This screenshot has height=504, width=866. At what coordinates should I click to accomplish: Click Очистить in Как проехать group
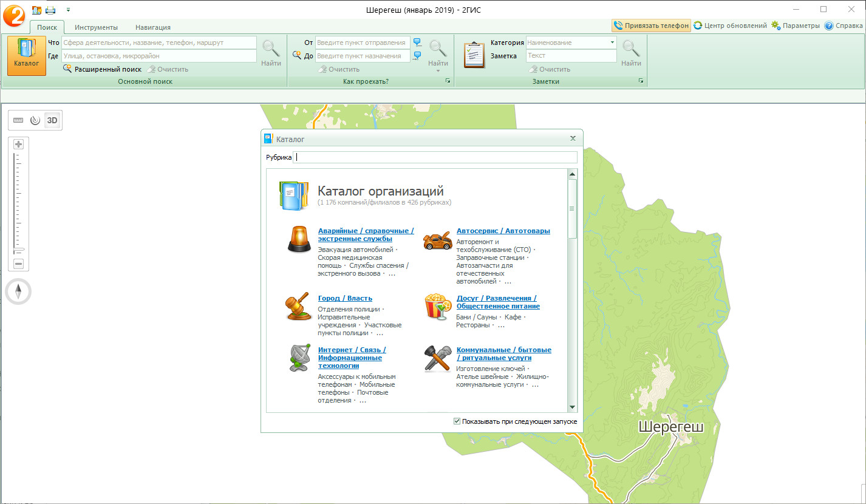tap(339, 69)
